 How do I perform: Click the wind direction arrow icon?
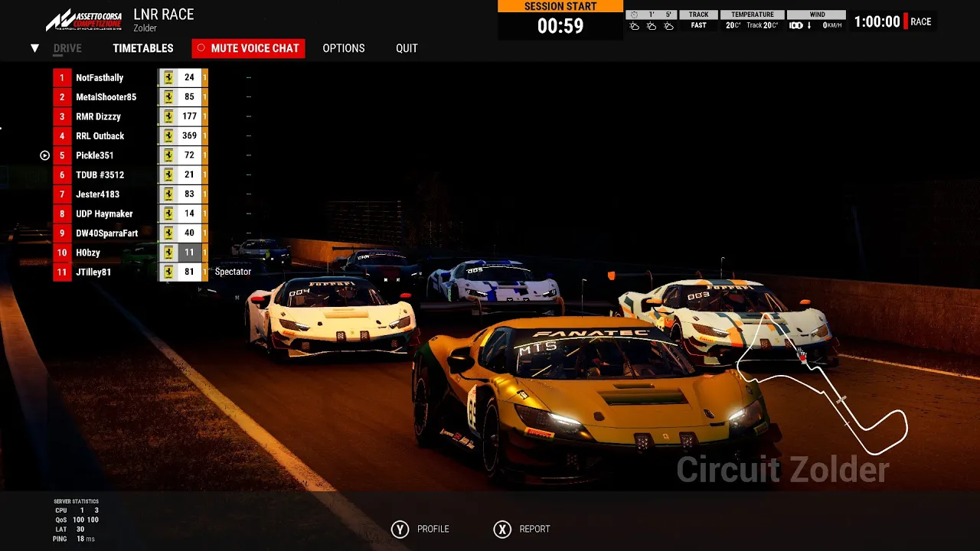click(x=809, y=26)
